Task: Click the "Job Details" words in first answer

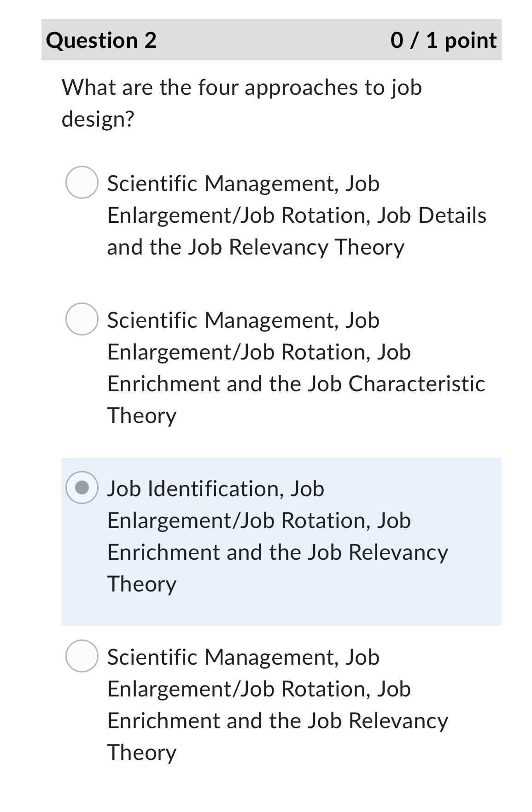Action: pos(432,215)
